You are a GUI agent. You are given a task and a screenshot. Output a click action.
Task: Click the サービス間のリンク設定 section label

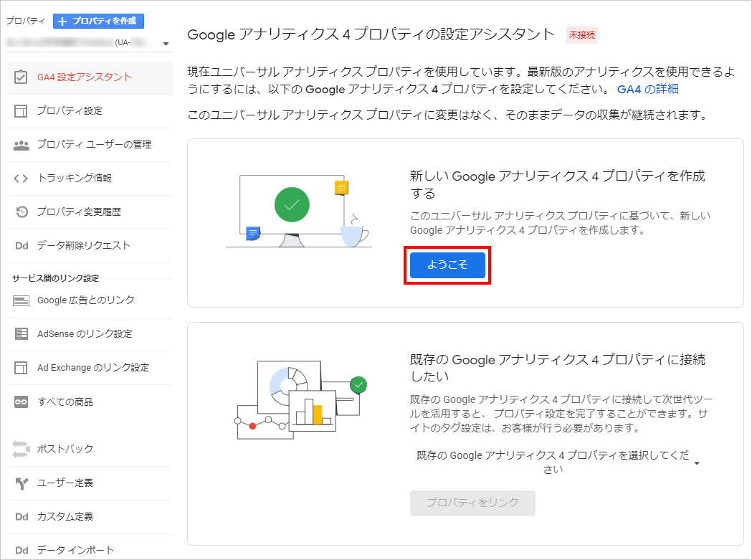pyautogui.click(x=56, y=278)
